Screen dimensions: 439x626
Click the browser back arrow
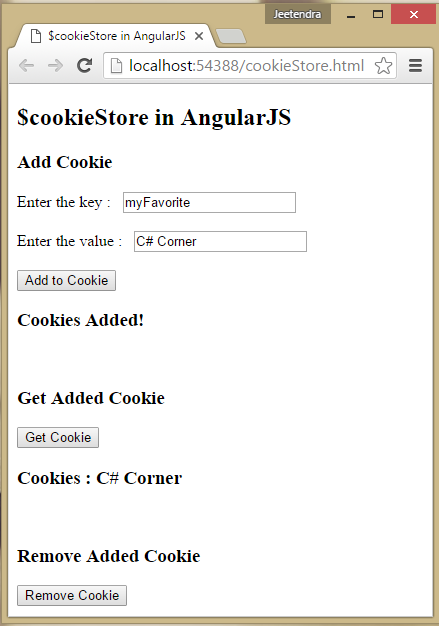click(x=26, y=65)
